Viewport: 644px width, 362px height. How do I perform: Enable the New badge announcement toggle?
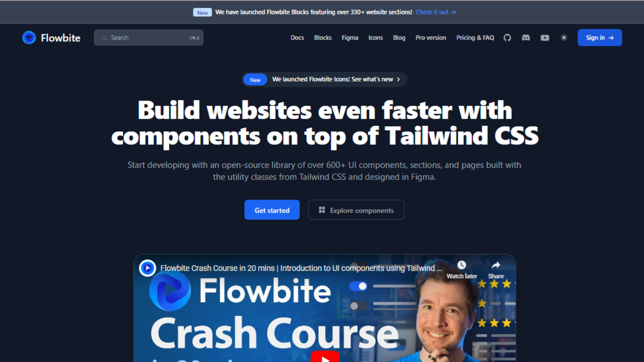pos(255,79)
